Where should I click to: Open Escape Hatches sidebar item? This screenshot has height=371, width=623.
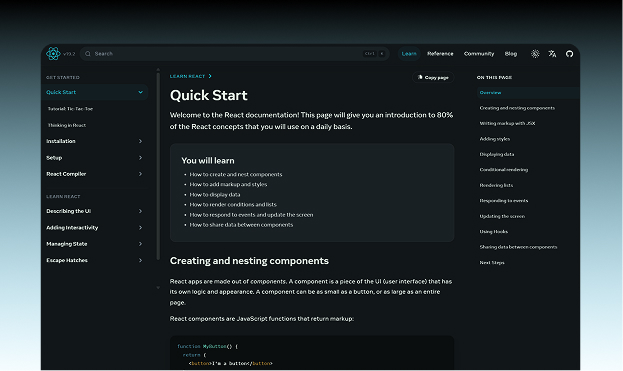pos(67,260)
